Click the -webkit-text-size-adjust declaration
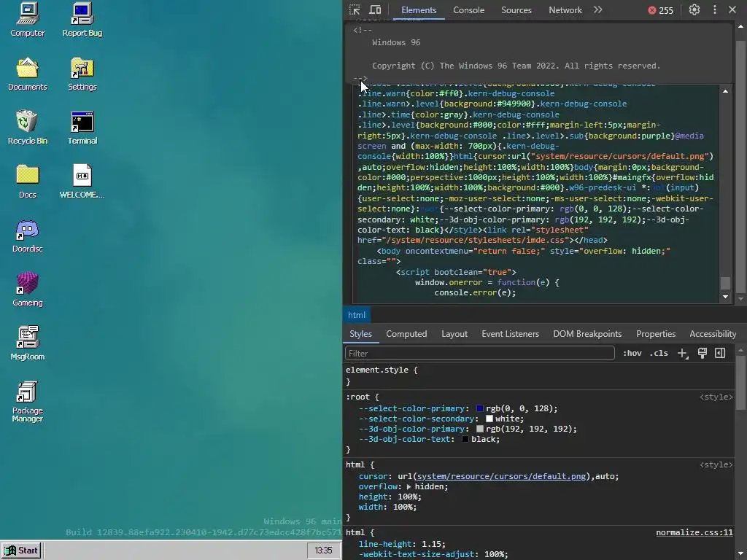This screenshot has height=560, width=747. 433,554
